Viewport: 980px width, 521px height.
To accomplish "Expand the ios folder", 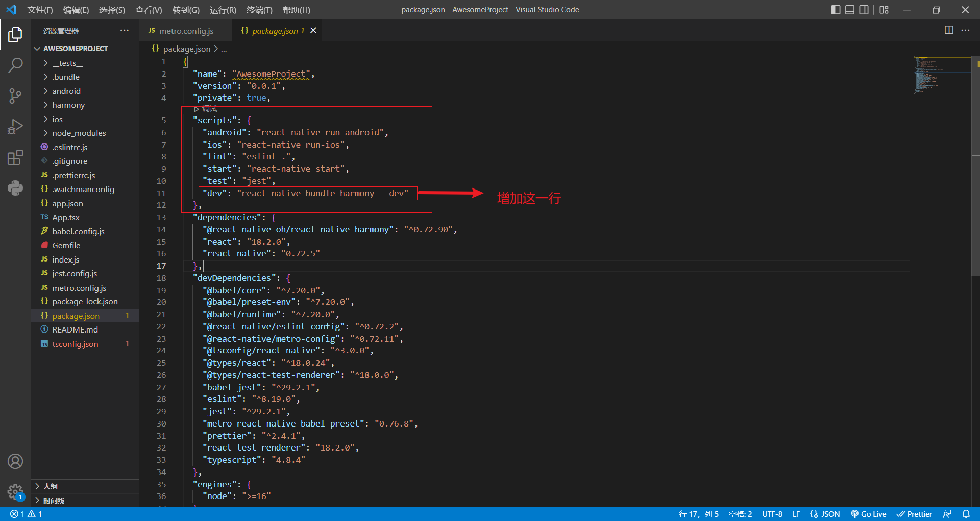I will tap(85, 119).
